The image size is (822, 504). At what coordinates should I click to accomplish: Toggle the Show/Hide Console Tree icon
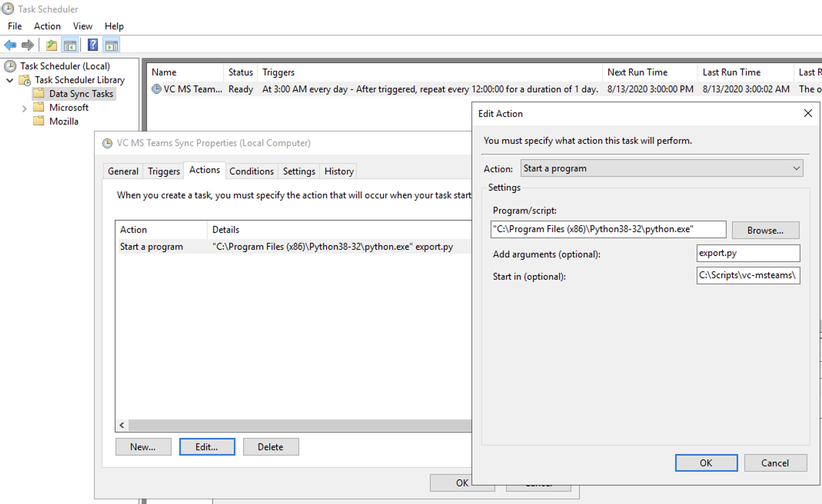(x=70, y=45)
